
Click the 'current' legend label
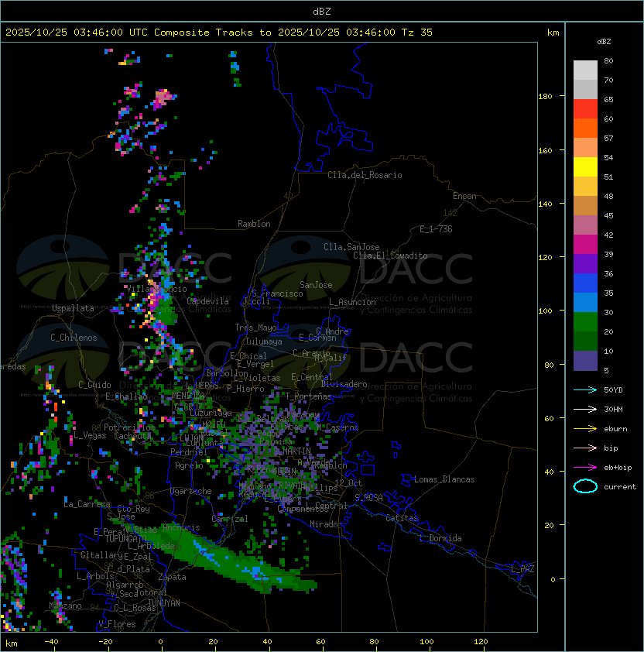(620, 487)
